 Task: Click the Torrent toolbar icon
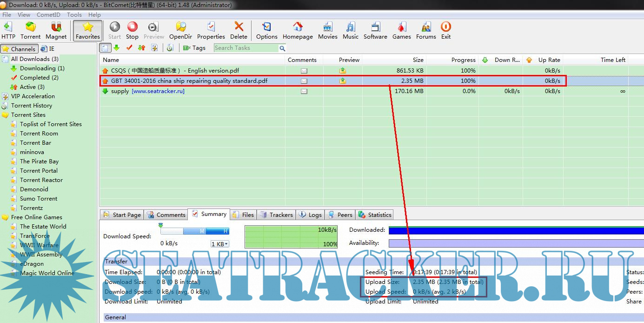click(30, 30)
